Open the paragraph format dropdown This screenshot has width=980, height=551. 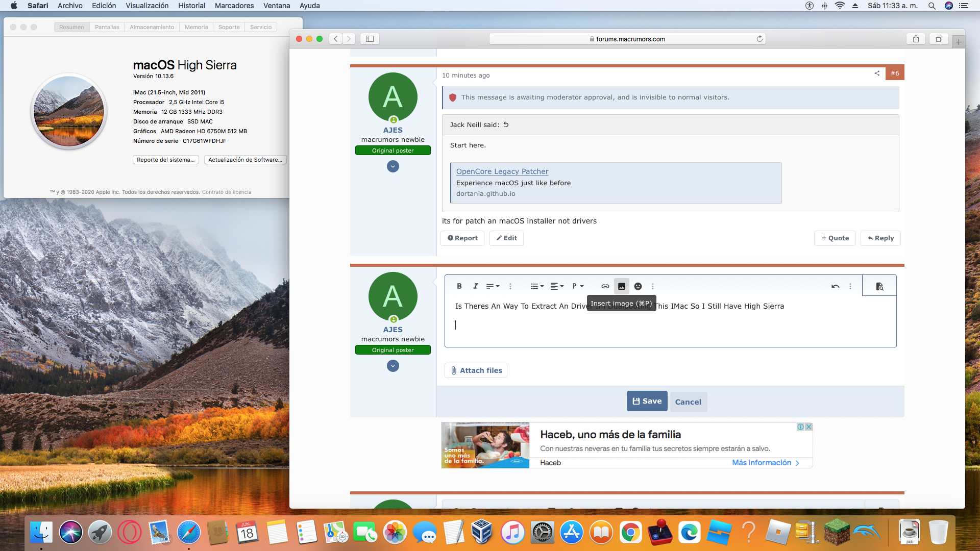(577, 286)
